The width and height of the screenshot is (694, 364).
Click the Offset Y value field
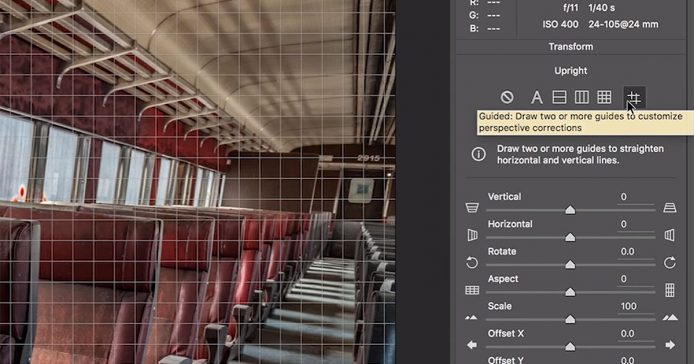click(x=636, y=360)
